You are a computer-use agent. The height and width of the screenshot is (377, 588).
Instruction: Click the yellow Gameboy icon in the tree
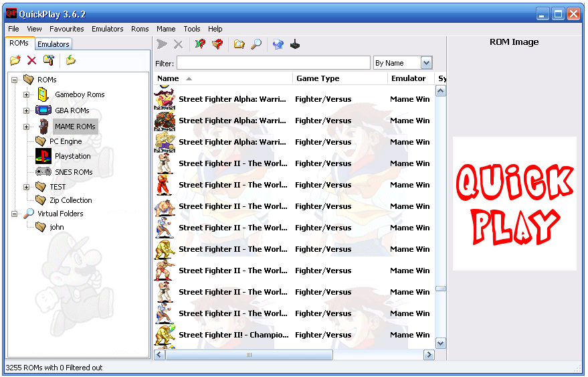tap(43, 94)
